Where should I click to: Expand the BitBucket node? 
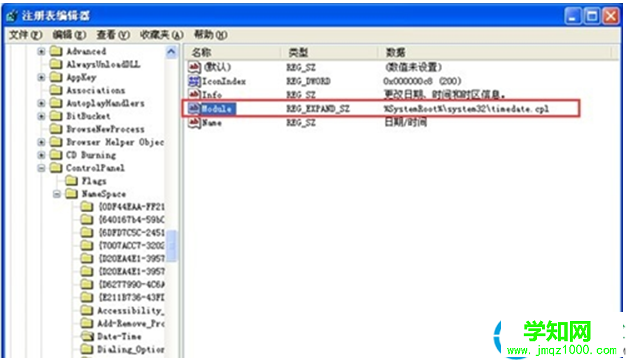point(41,116)
